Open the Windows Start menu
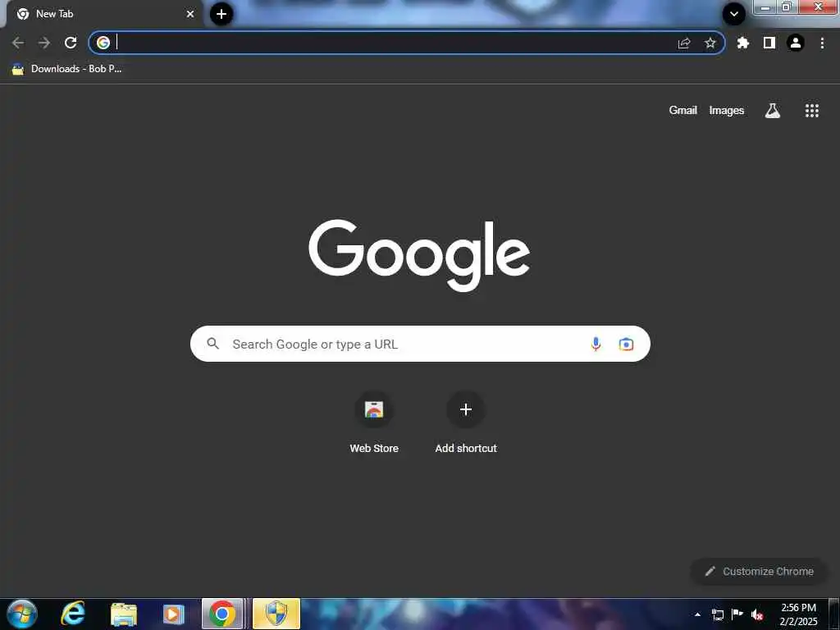Screen dimensions: 840x630 [x=22, y=614]
